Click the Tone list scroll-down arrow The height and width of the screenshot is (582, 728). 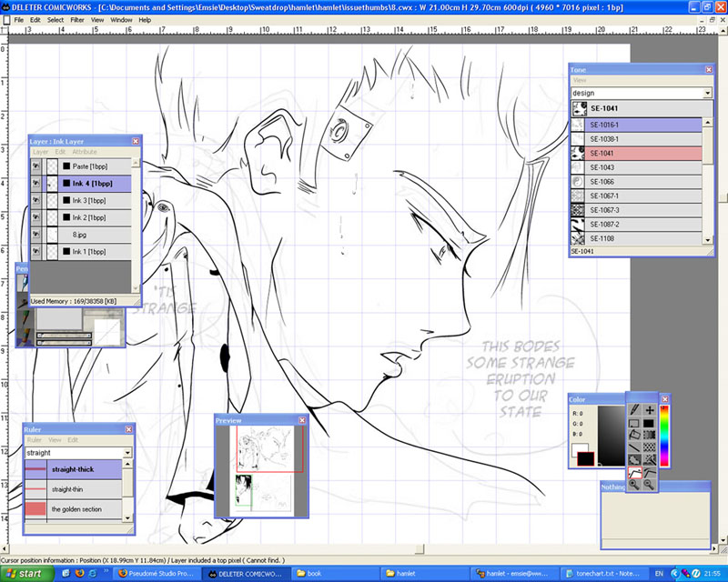coord(708,240)
